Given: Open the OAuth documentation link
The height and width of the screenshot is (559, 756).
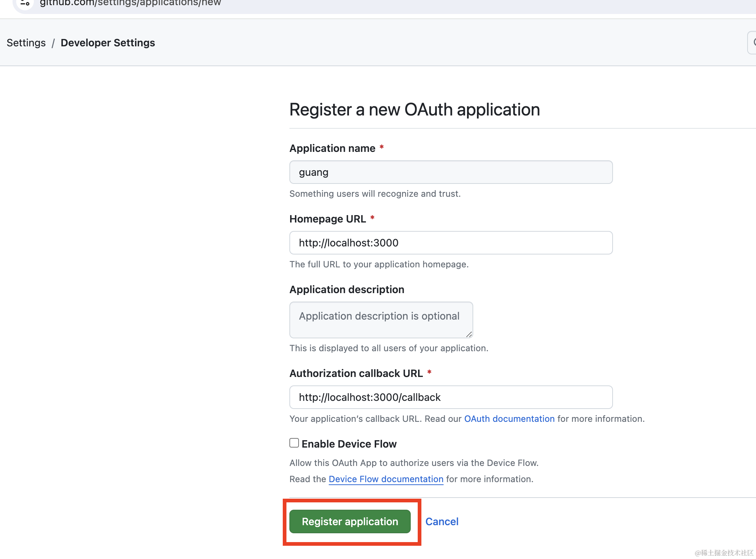Looking at the screenshot, I should coord(509,419).
